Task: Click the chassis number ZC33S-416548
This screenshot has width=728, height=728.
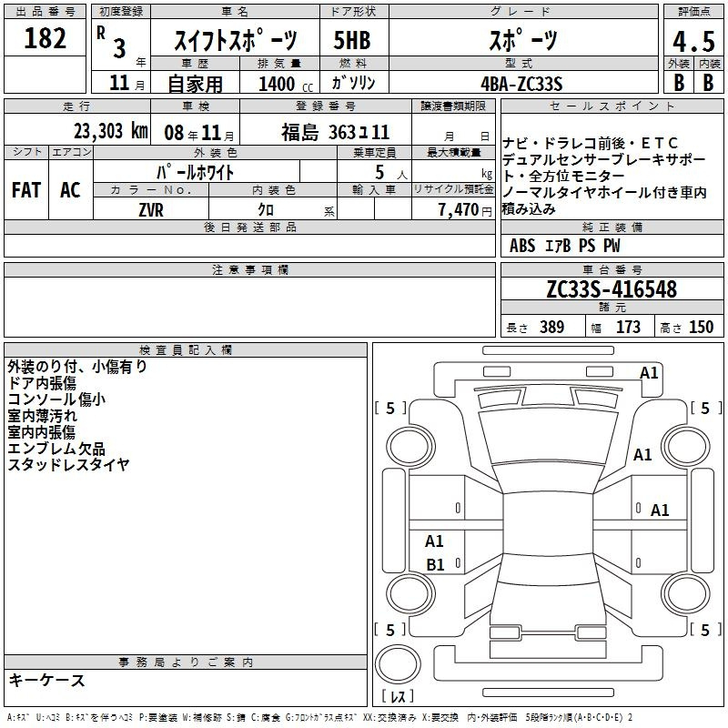Action: [x=612, y=289]
